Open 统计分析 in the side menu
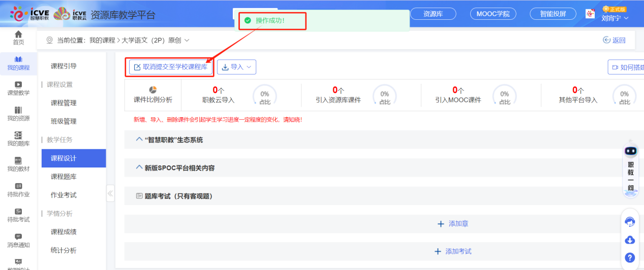 64,250
